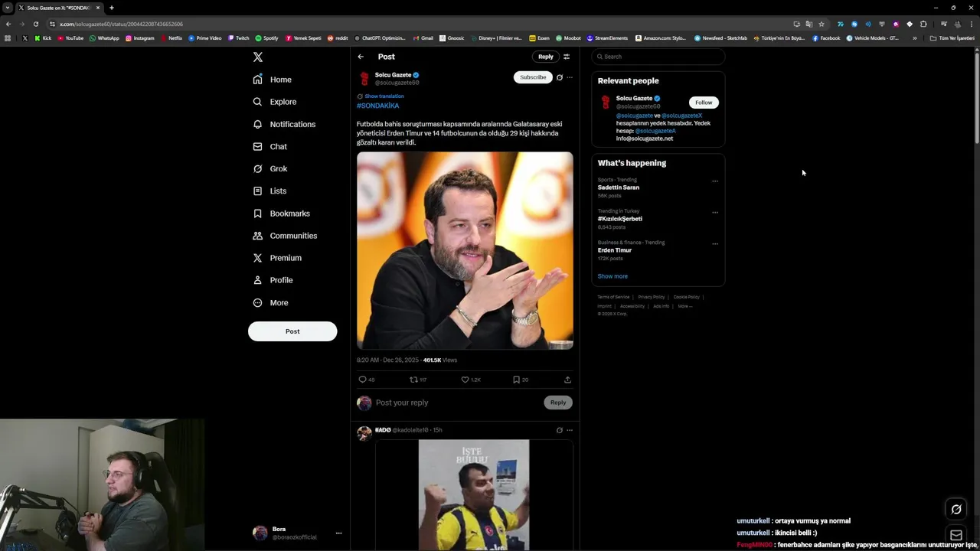Open Chrome extensions puzzle icon
The height and width of the screenshot is (551, 980).
click(x=923, y=24)
